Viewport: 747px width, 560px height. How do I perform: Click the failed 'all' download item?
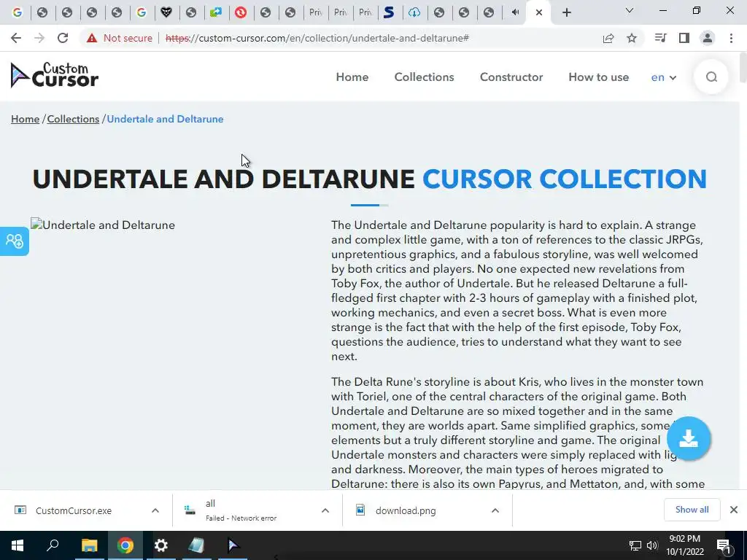point(241,510)
